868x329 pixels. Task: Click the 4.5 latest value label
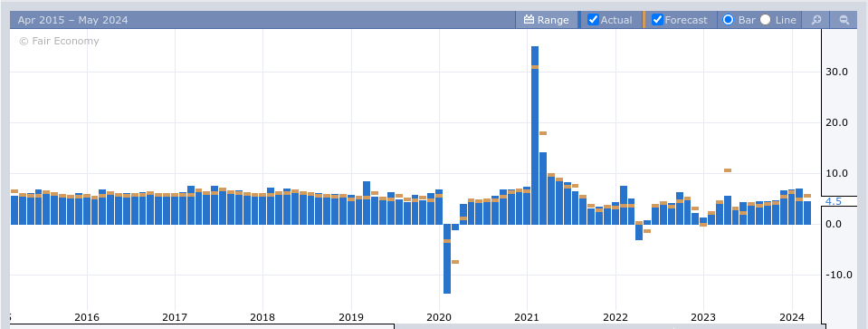tap(833, 201)
